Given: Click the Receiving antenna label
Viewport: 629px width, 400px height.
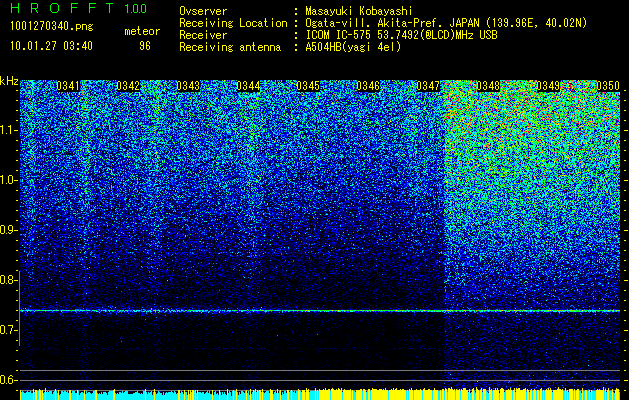Looking at the screenshot, I should point(230,47).
